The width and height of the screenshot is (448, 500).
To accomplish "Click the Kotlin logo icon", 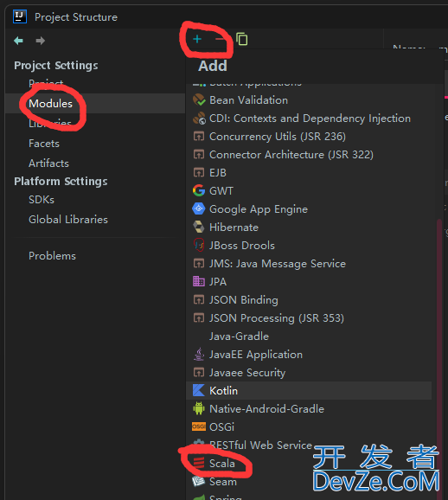I will click(199, 391).
